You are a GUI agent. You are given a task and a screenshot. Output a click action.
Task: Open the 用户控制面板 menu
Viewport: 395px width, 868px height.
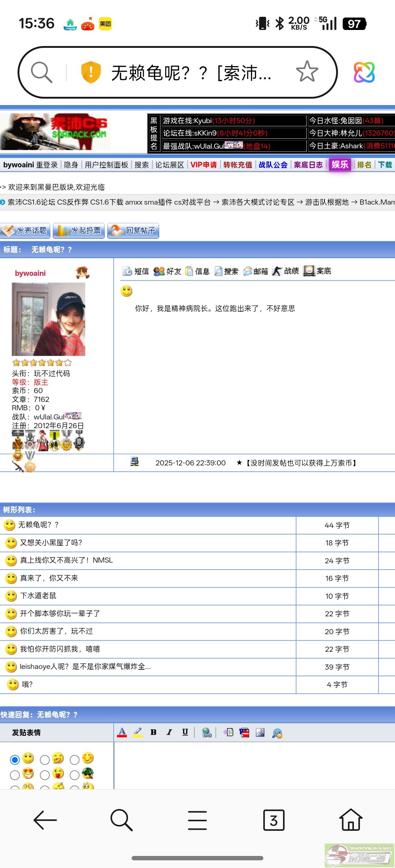(x=106, y=165)
